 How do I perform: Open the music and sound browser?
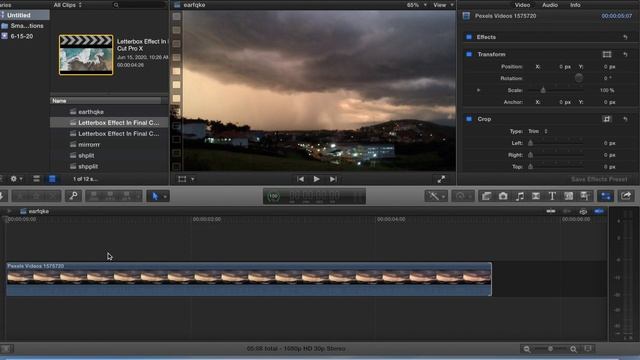click(x=520, y=196)
